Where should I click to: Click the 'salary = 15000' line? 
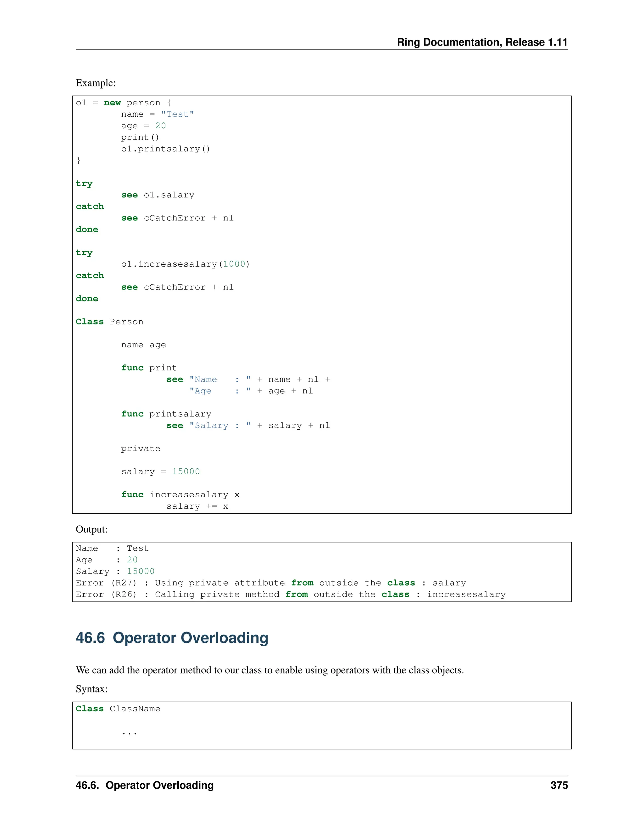160,472
